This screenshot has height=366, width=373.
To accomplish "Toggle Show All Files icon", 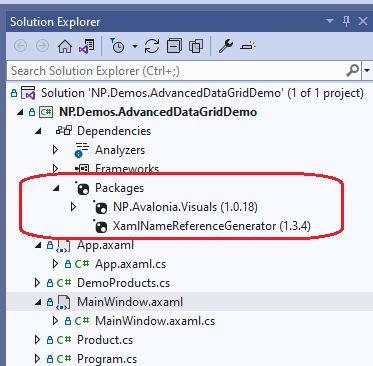I will click(196, 46).
